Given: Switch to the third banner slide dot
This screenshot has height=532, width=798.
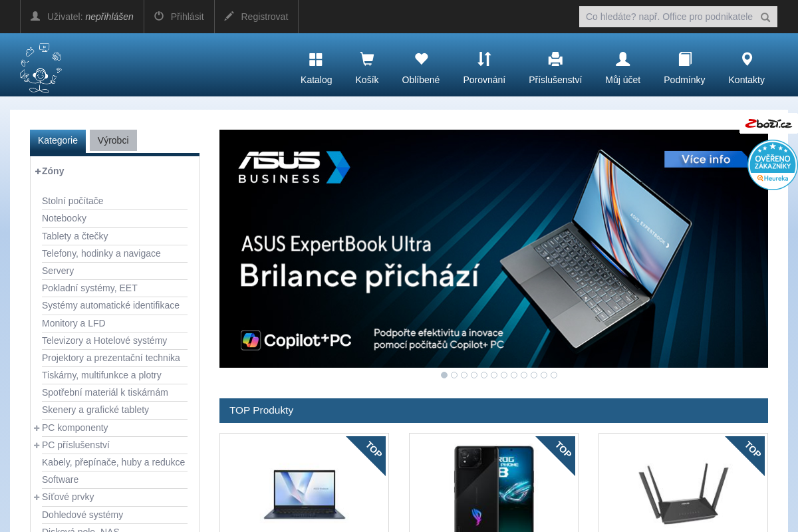Looking at the screenshot, I should [x=464, y=375].
